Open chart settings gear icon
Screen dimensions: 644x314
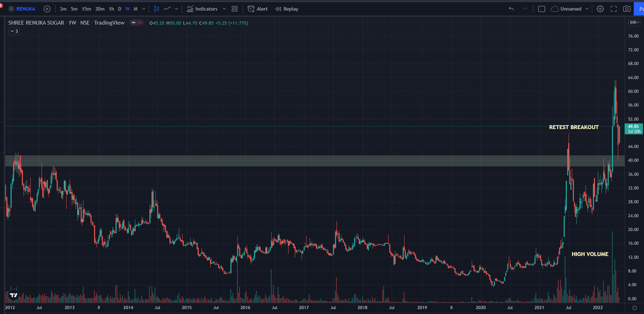pos(600,9)
